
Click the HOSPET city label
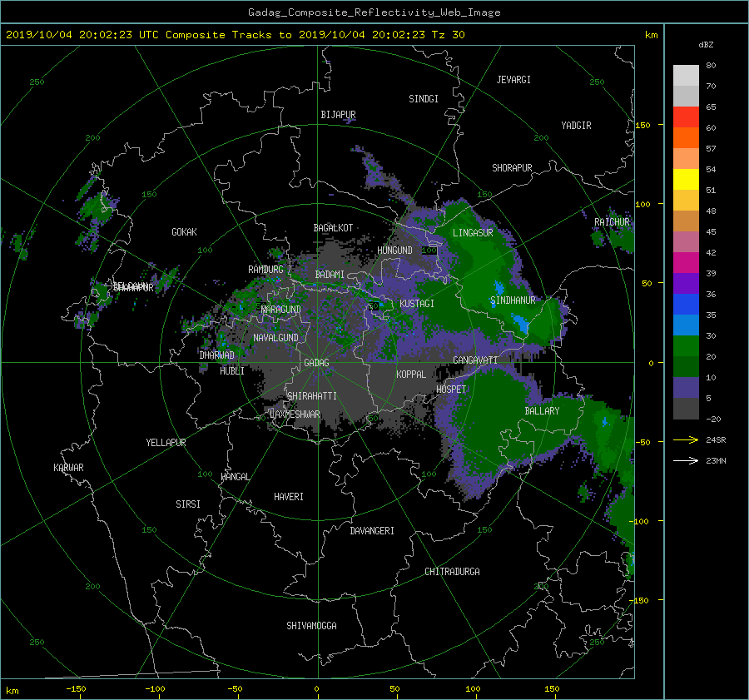click(x=451, y=390)
